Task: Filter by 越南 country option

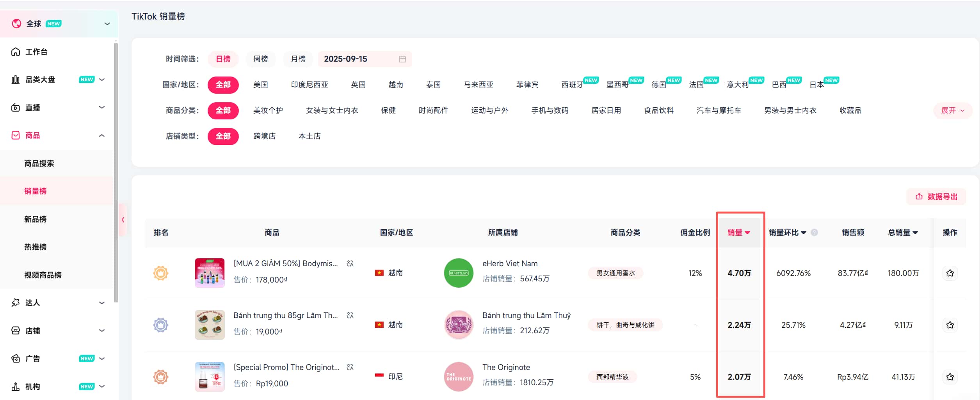Action: pyautogui.click(x=395, y=85)
